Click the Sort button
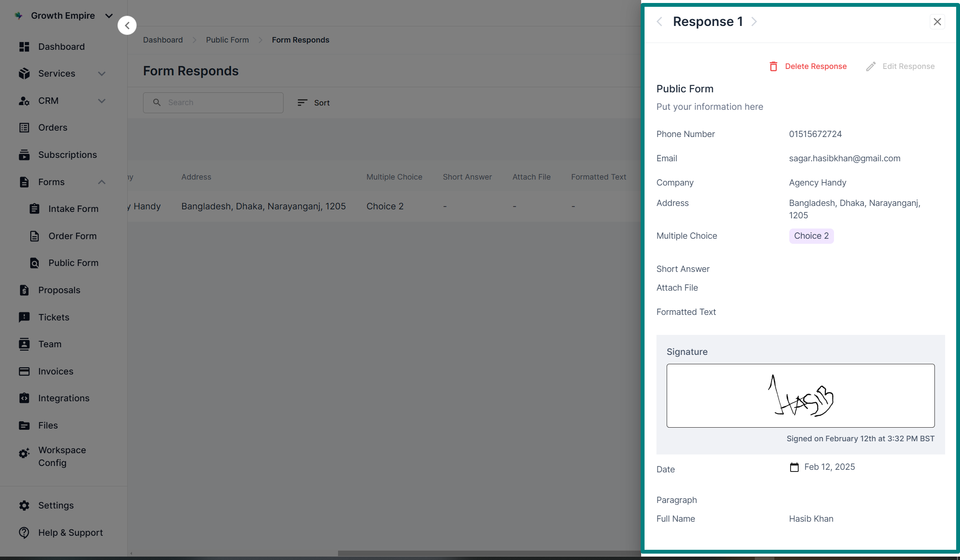 point(314,103)
